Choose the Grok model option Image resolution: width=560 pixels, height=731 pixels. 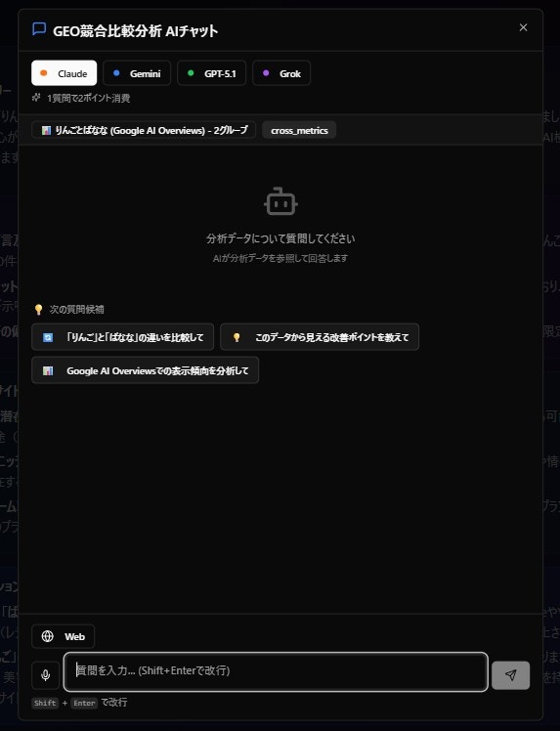(281, 73)
